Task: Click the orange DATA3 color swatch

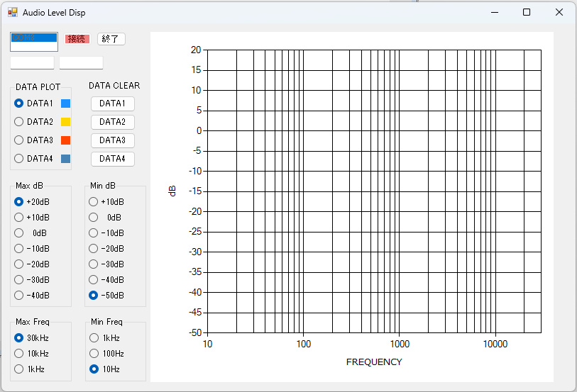Action: pos(65,140)
